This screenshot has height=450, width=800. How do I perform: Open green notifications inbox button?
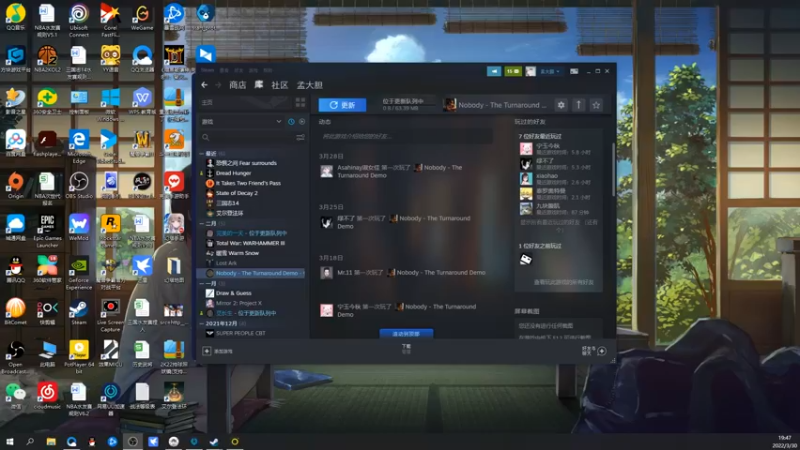tap(513, 71)
